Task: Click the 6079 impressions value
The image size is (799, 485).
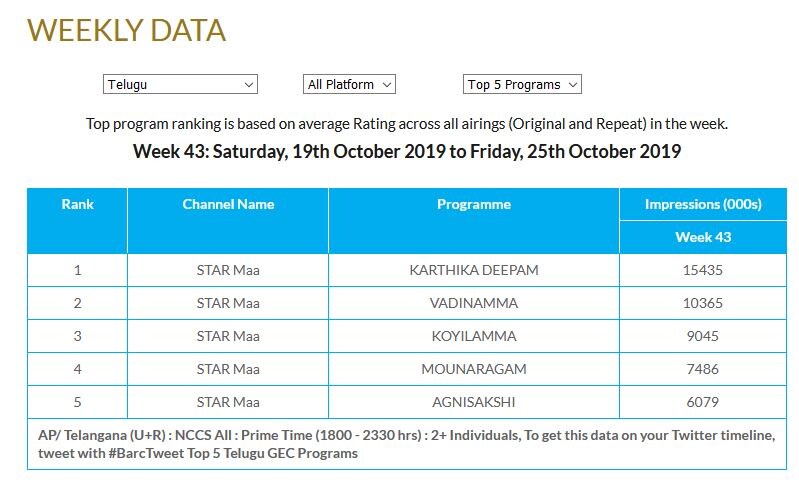Action: tap(703, 402)
